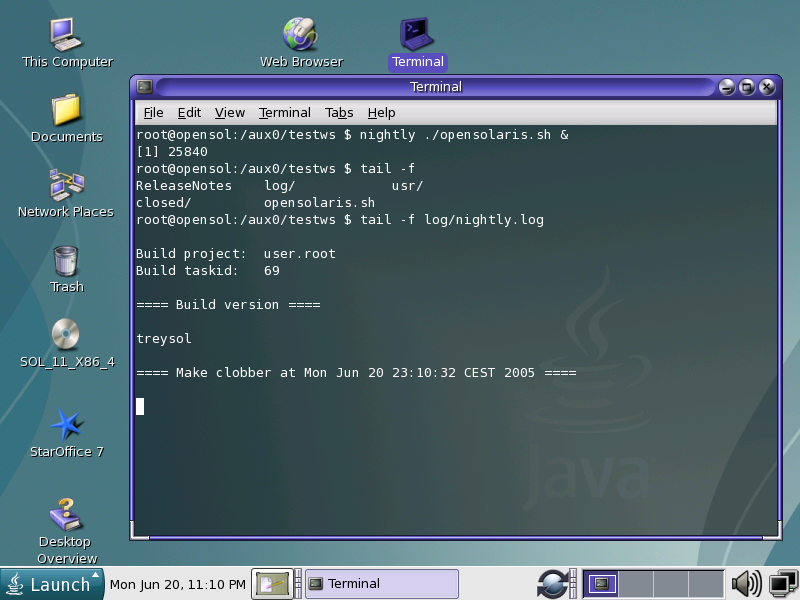Click 'ReleaseNotes' in the terminal output
Image resolution: width=800 pixels, height=600 pixels.
184,186
